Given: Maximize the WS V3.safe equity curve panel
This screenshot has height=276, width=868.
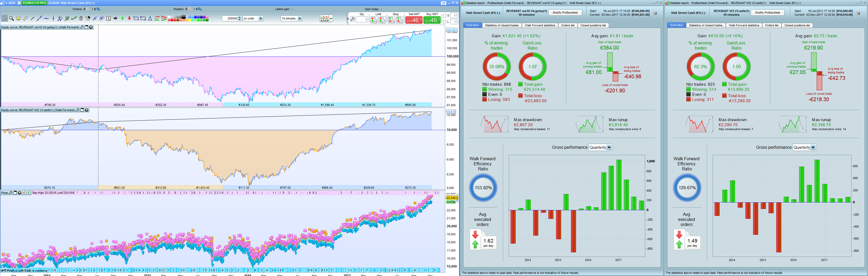Looking at the screenshot, I should 82,110.
